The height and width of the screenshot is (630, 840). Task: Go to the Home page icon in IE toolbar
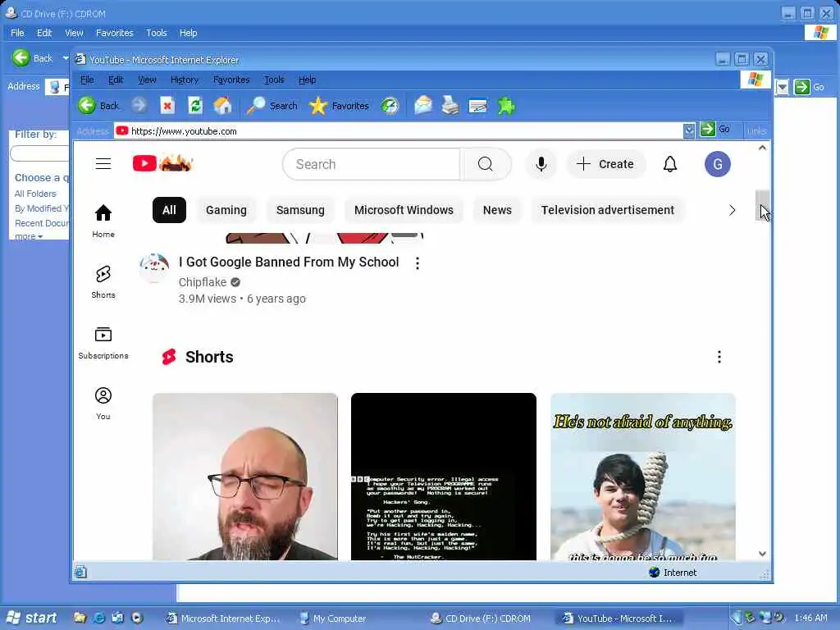[x=223, y=106]
